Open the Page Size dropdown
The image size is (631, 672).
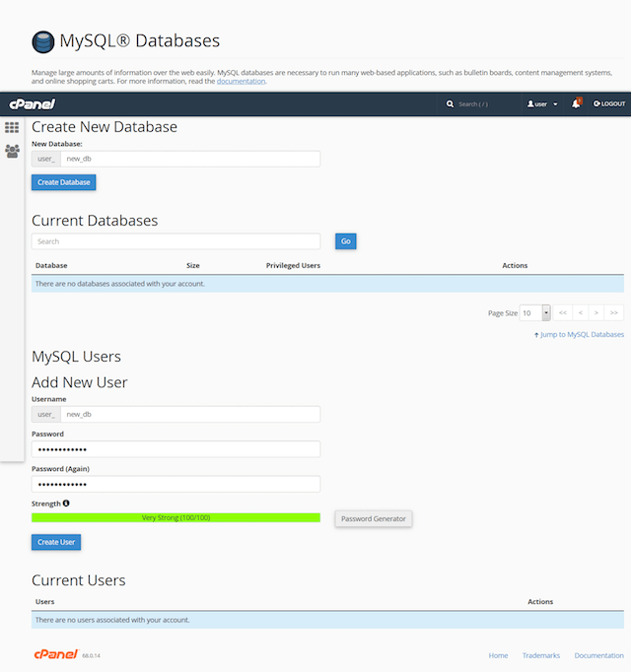click(x=535, y=312)
